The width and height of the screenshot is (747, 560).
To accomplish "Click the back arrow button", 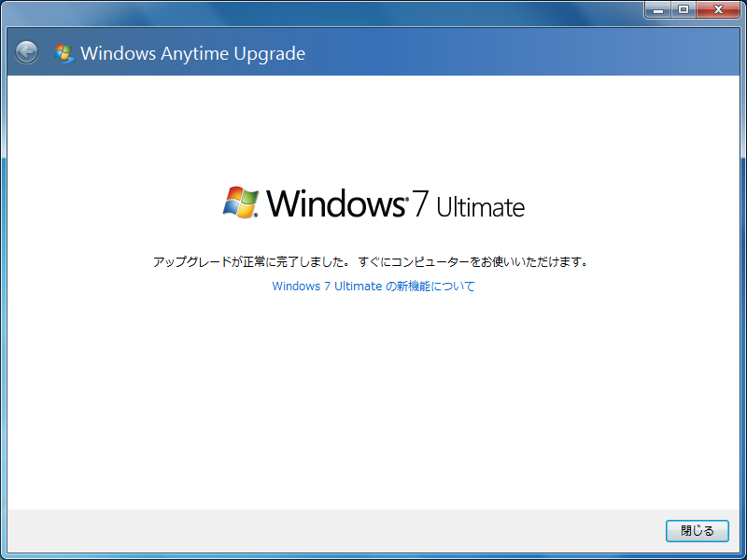I will pos(26,52).
